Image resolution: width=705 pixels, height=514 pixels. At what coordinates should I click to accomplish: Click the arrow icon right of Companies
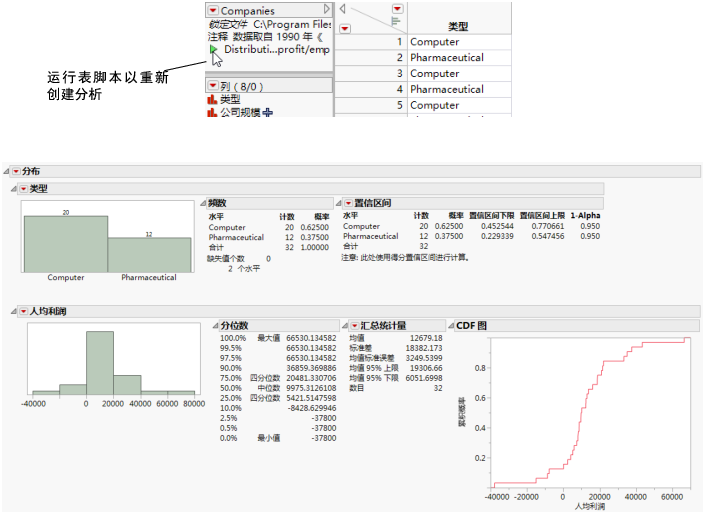coord(327,9)
